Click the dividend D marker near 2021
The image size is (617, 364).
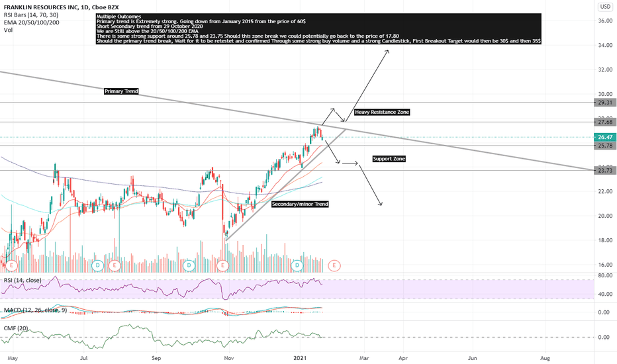(297, 265)
